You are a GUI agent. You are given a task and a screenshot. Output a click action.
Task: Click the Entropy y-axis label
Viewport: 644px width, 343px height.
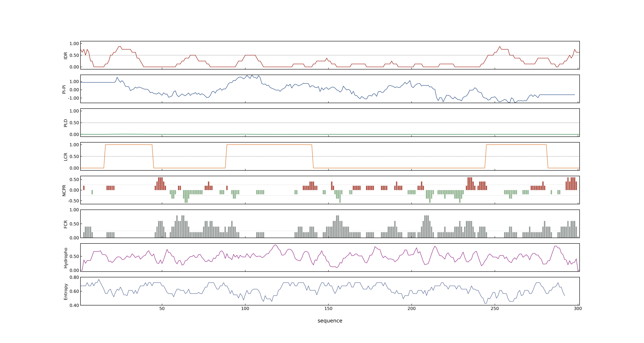tap(66, 291)
